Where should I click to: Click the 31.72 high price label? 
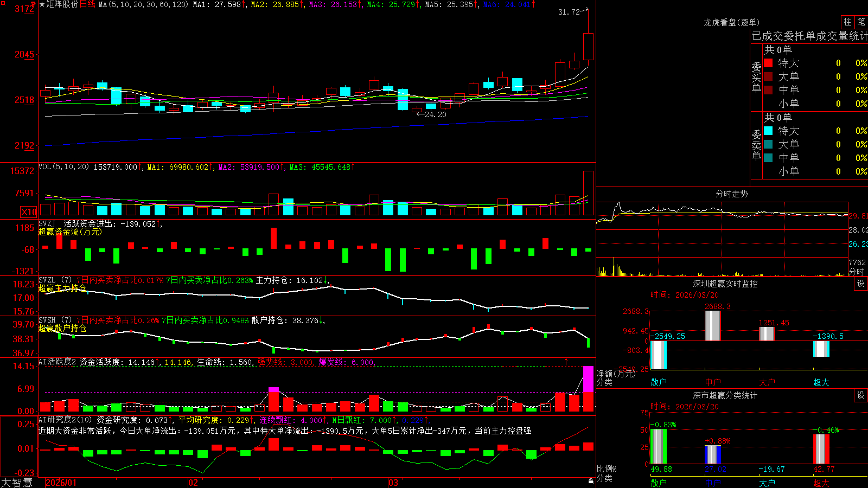569,12
